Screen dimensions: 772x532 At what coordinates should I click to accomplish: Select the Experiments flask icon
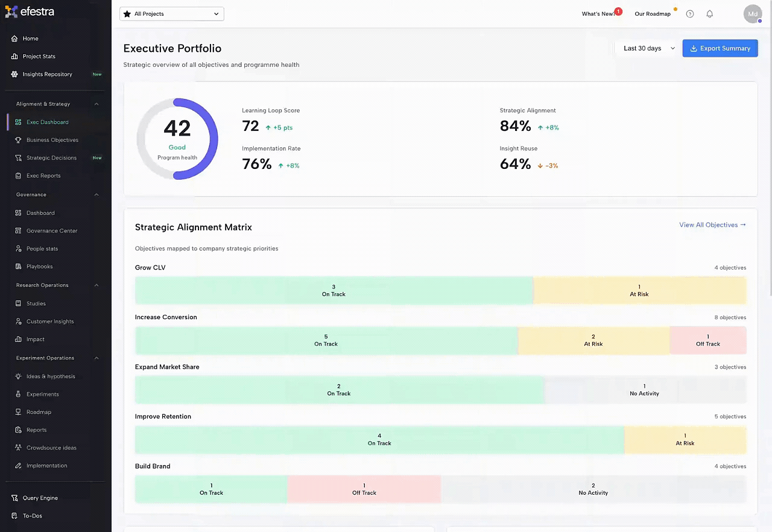click(x=19, y=394)
